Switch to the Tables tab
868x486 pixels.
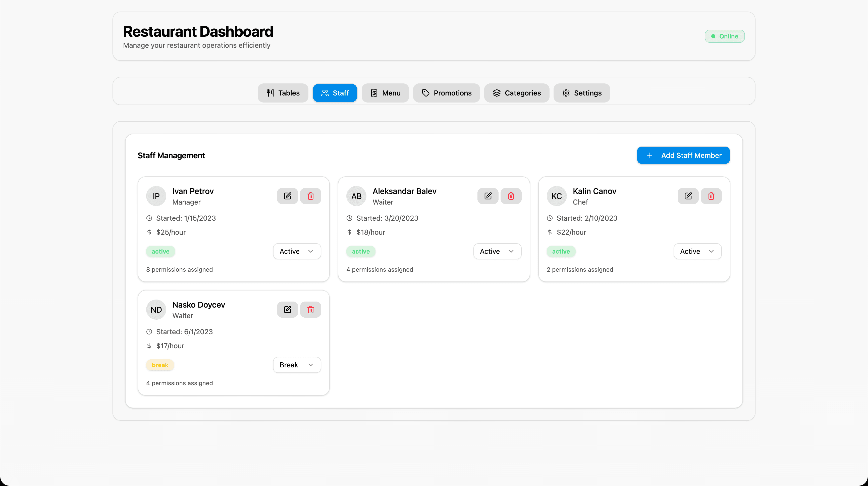[x=283, y=93]
